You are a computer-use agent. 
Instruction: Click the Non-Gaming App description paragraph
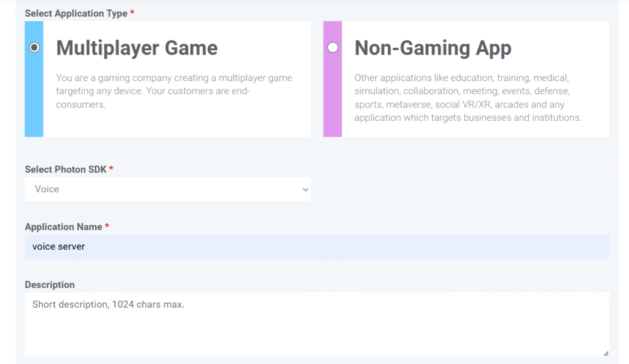coord(467,98)
